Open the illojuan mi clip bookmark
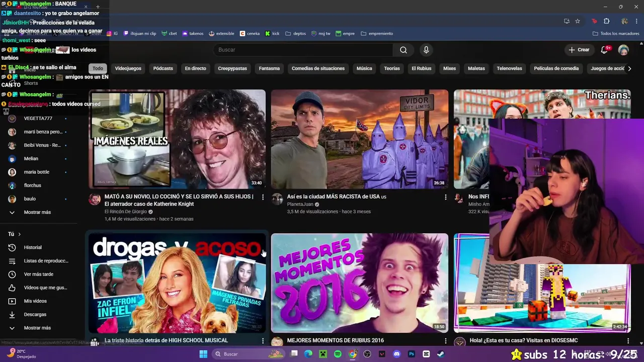The image size is (644, 362). click(140, 34)
